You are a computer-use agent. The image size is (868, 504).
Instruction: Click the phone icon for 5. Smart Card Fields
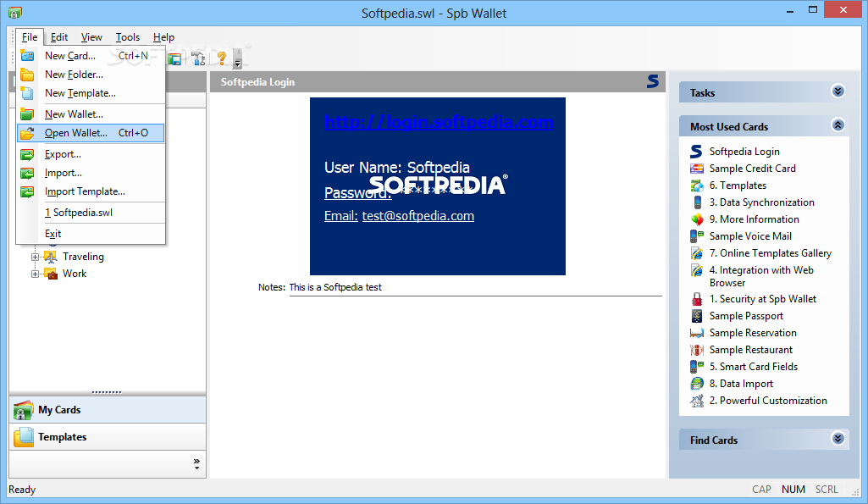coord(696,367)
